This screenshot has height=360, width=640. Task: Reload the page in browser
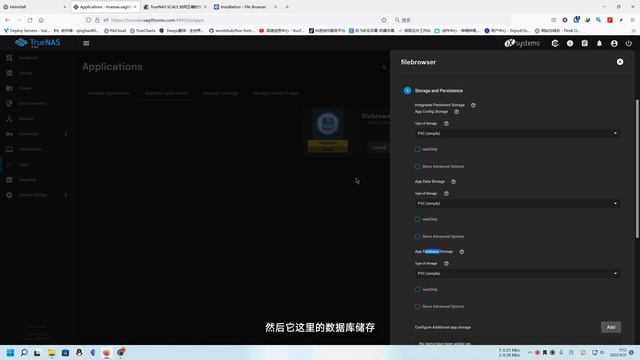pyautogui.click(x=30, y=20)
